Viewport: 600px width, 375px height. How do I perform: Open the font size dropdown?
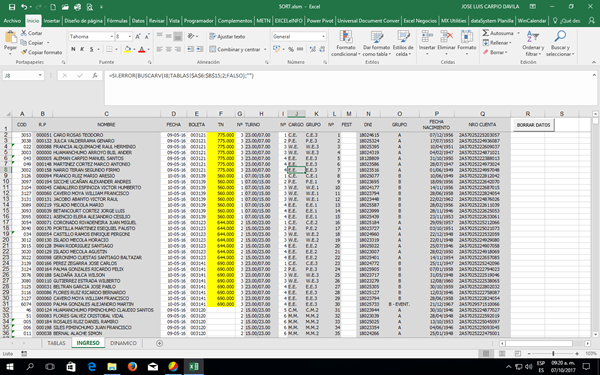tap(130, 36)
